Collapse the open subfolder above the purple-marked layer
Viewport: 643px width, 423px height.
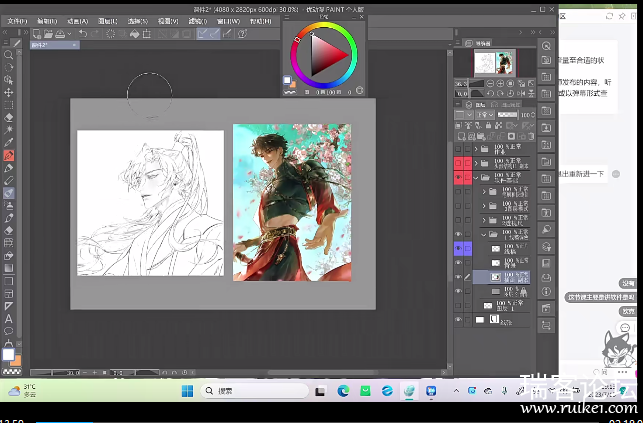click(x=484, y=234)
